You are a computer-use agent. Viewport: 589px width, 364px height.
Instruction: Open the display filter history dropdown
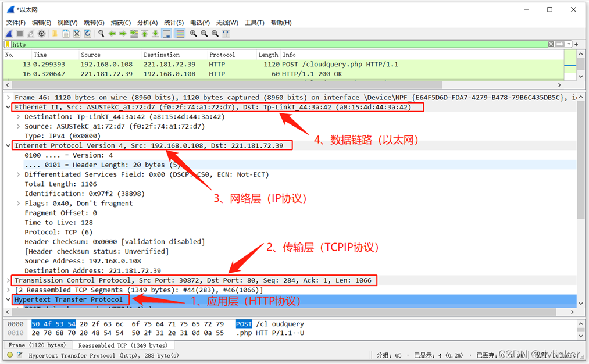click(569, 44)
